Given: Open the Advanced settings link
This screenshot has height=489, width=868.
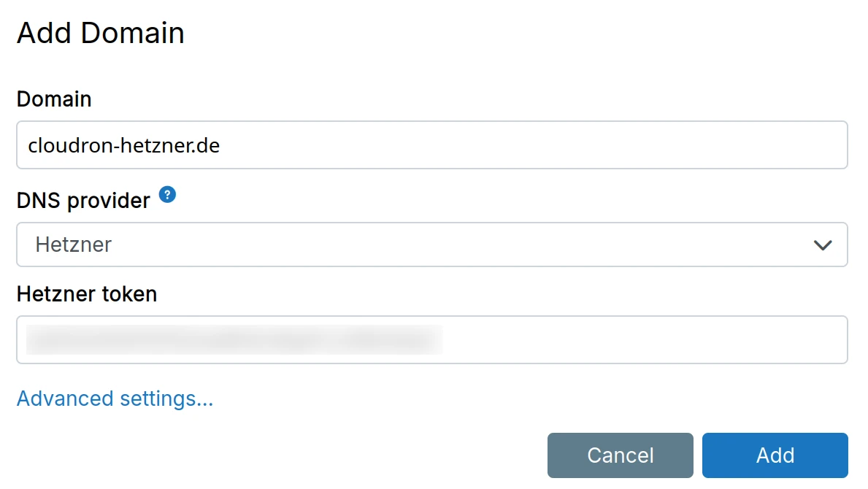Looking at the screenshot, I should coord(115,398).
